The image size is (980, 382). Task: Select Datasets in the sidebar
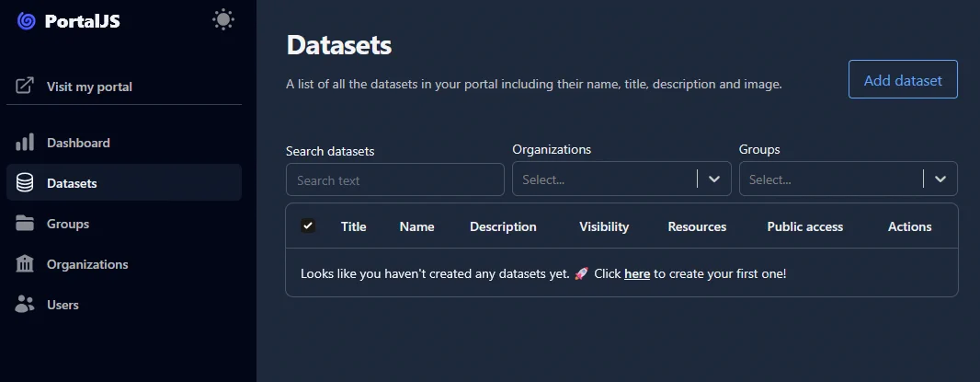click(124, 182)
